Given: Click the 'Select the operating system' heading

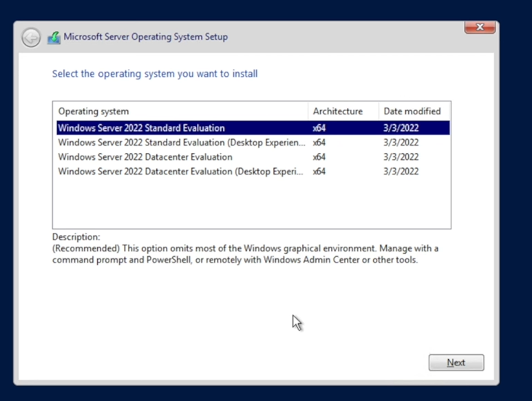Looking at the screenshot, I should pyautogui.click(x=155, y=74).
